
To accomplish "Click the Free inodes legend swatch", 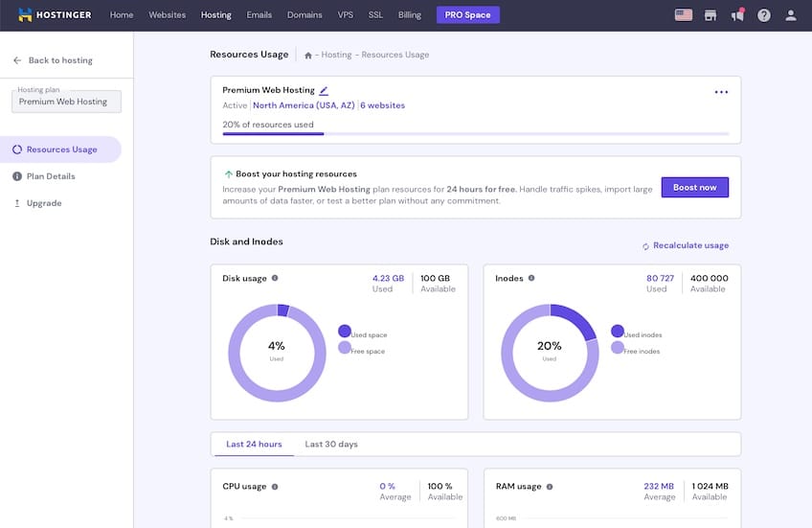I will (618, 347).
